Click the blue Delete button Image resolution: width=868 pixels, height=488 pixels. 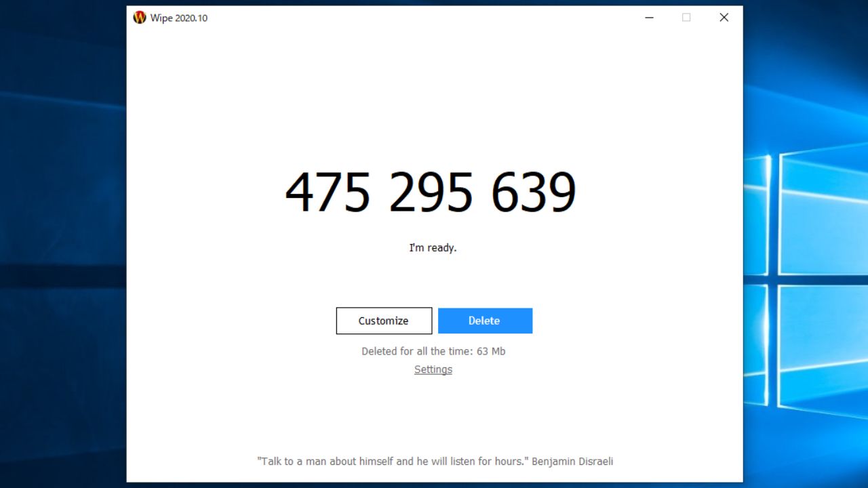point(485,321)
